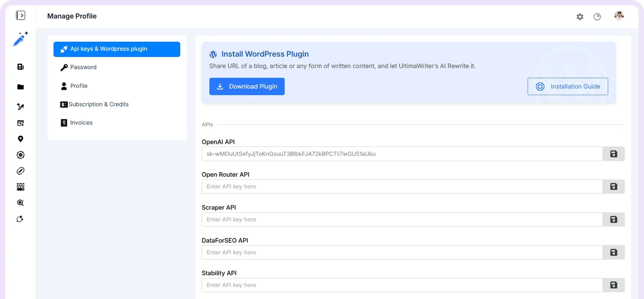Open the documents icon in sidebar

(x=20, y=67)
